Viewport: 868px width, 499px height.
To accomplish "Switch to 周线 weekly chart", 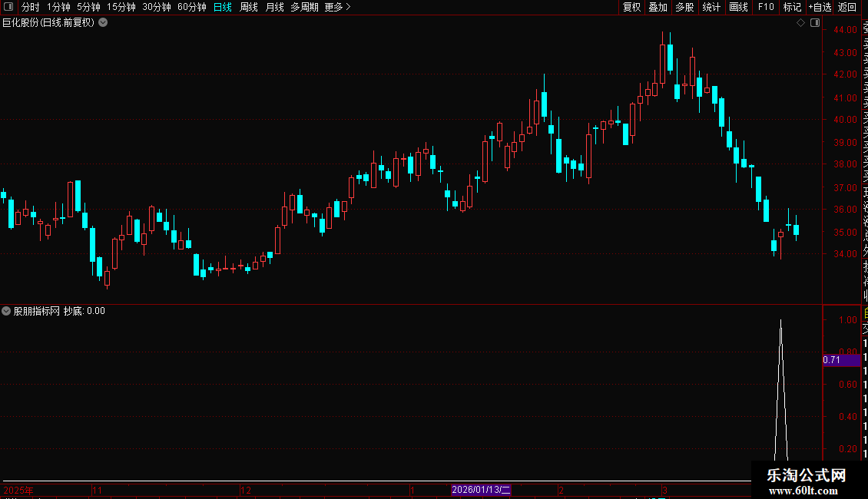I will tap(249, 7).
